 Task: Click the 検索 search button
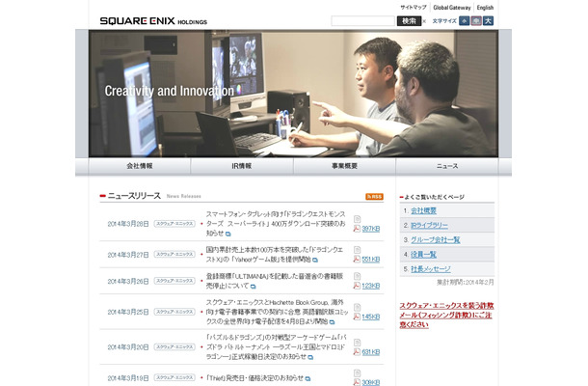(x=409, y=21)
